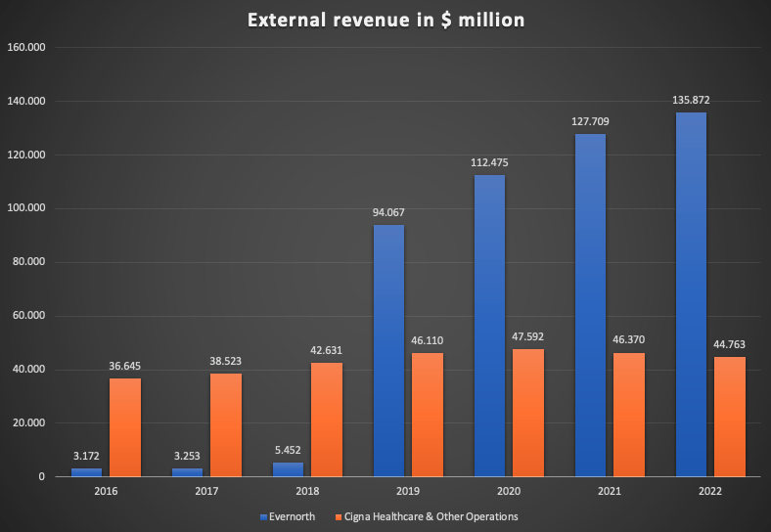Click the 2019 x-axis label

point(408,491)
